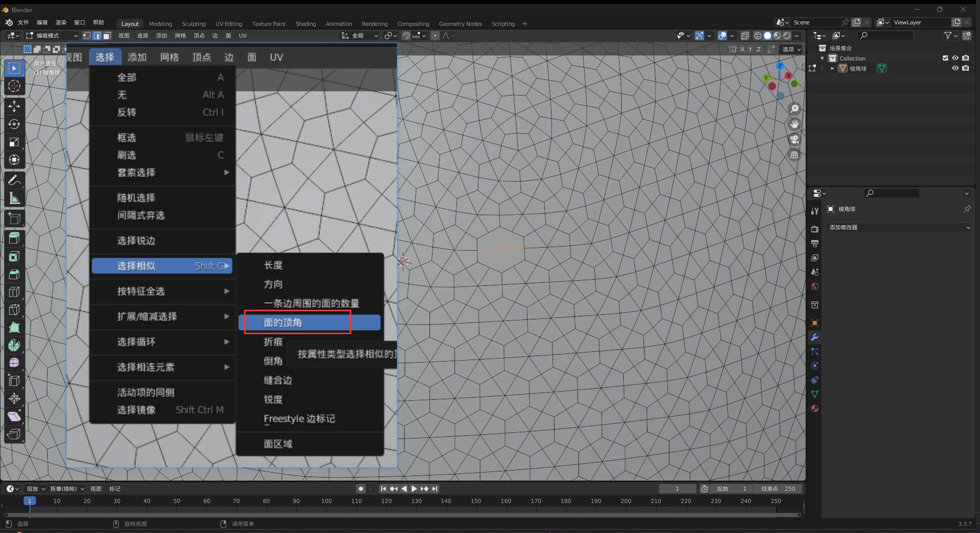
Task: Open the 文件 menu
Action: click(x=23, y=22)
